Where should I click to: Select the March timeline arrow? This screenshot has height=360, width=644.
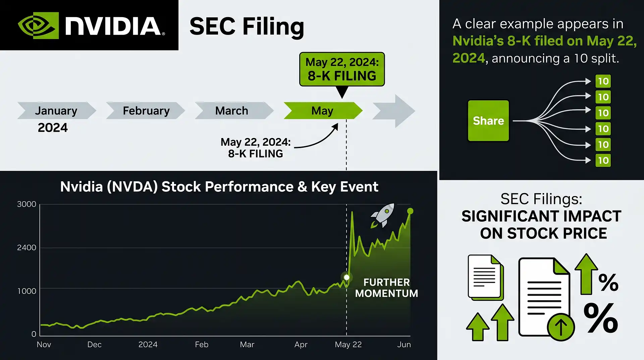pos(234,110)
